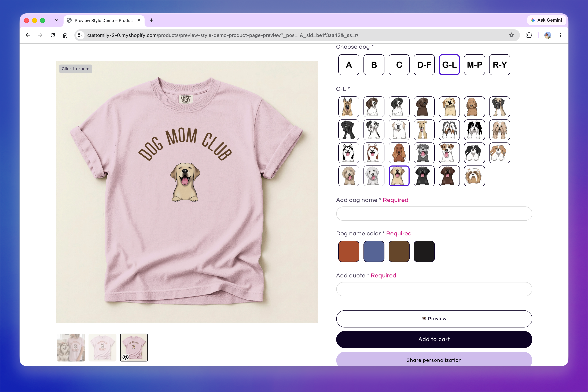588x392 pixels.
Task: Pick the solid chocolate pointer with tilted head
Action: [x=424, y=107]
